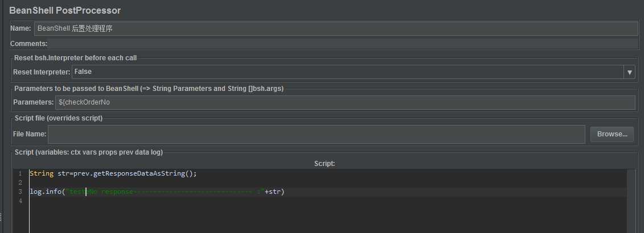Open the Reset Interpreter combo box showing False

pos(347,72)
